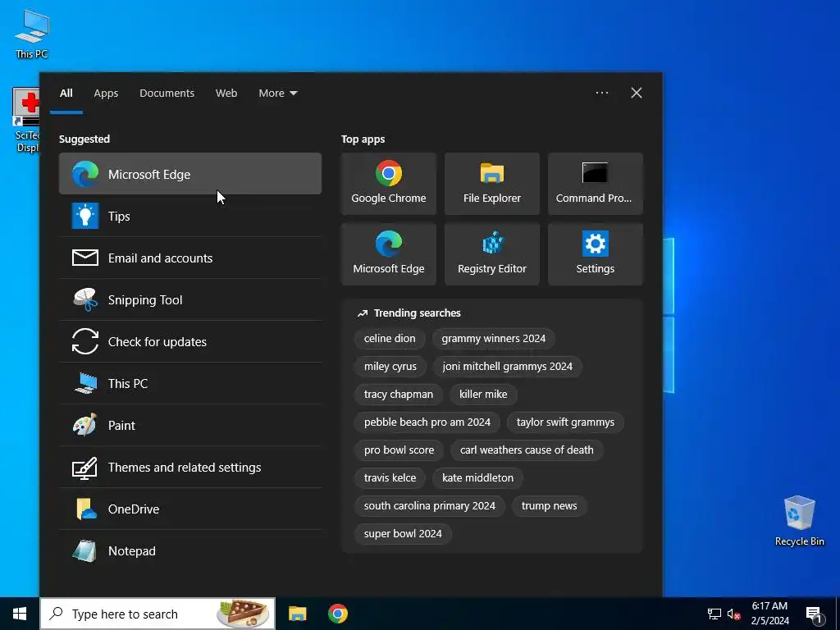Open File Explorer in Top apps

(x=492, y=184)
